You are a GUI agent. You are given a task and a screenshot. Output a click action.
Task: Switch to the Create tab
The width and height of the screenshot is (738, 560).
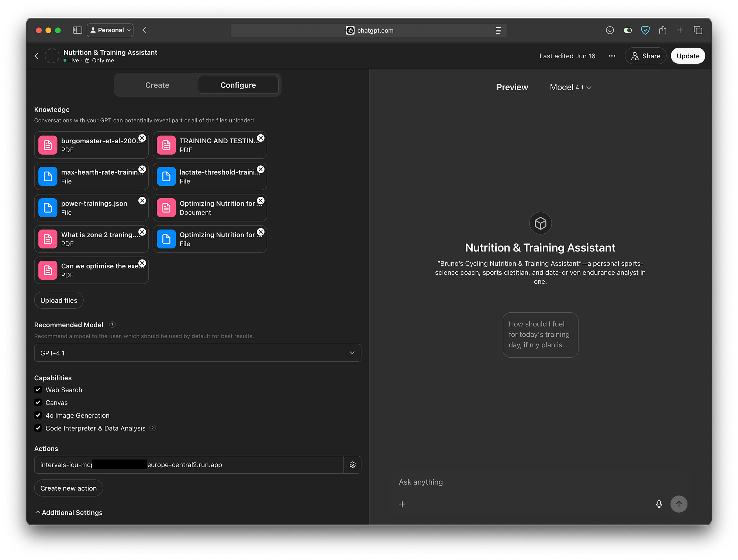pos(157,85)
